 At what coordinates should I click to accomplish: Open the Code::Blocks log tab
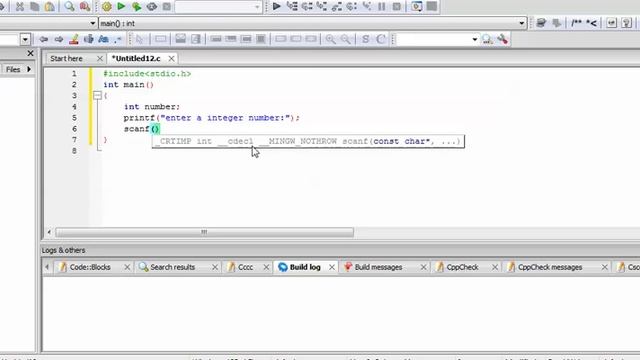click(90, 267)
